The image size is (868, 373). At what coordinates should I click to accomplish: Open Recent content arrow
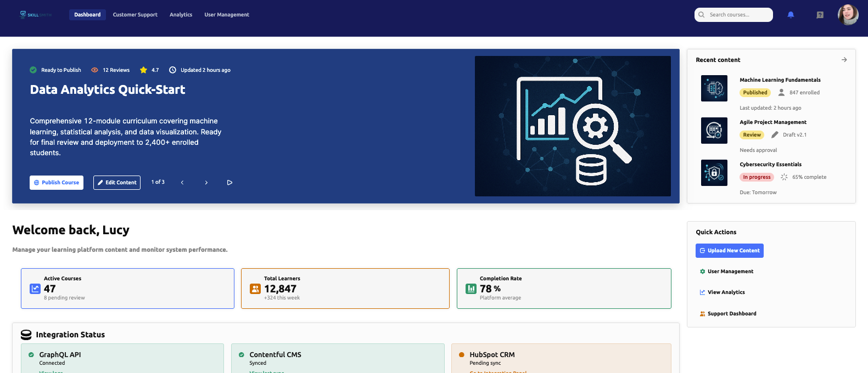tap(844, 60)
